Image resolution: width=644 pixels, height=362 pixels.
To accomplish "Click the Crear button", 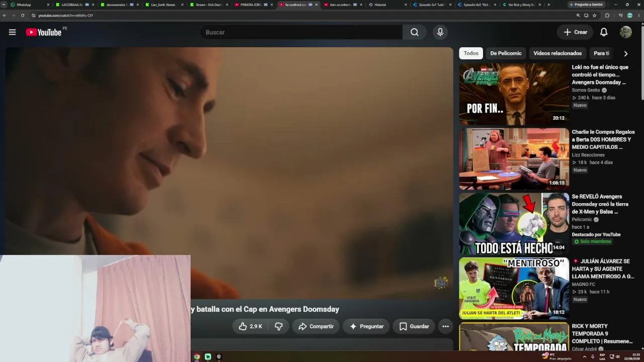I will (575, 32).
